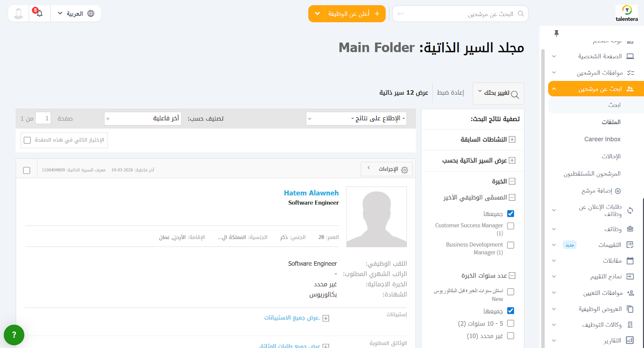Click the green help question mark button
The height and width of the screenshot is (348, 644).
point(14,335)
